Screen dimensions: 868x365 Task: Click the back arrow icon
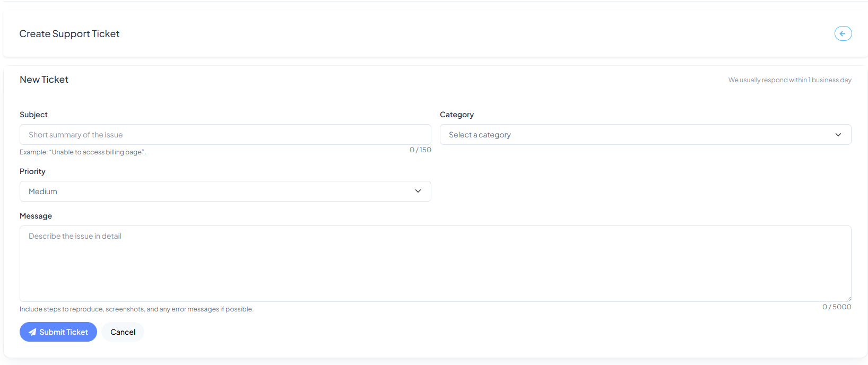click(x=843, y=33)
